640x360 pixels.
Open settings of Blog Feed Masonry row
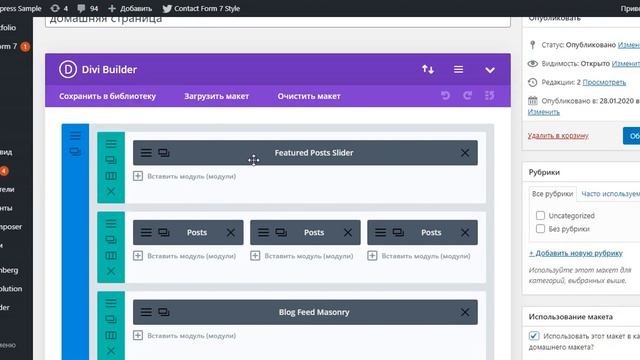[x=111, y=303]
